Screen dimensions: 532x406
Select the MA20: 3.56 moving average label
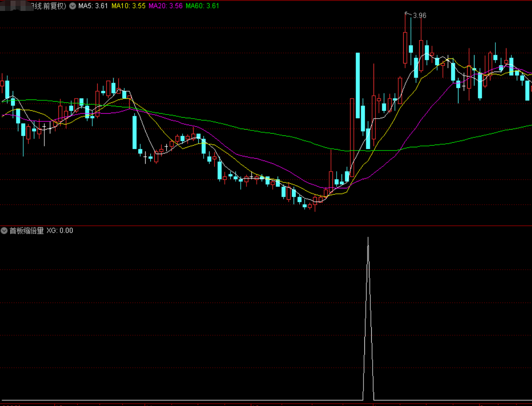[166, 6]
